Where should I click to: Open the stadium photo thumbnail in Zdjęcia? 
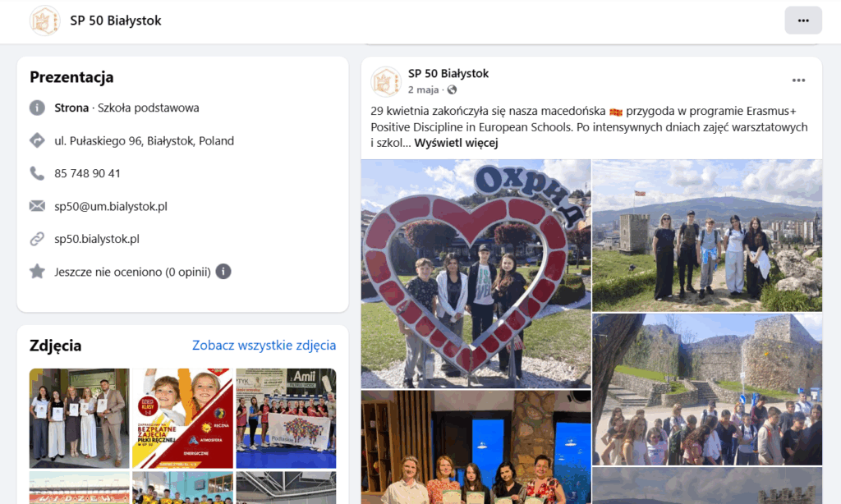(80, 488)
